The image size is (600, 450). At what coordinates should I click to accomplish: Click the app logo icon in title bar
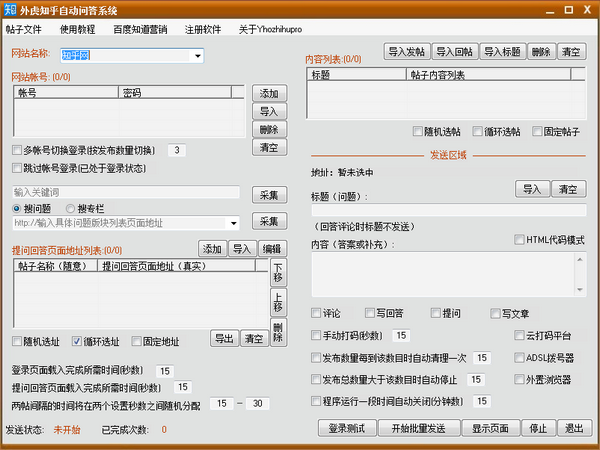point(11,11)
